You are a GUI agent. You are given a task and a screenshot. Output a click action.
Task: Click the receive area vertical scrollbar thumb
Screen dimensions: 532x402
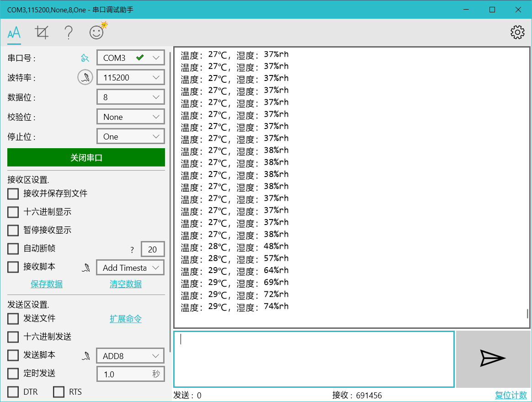(527, 314)
